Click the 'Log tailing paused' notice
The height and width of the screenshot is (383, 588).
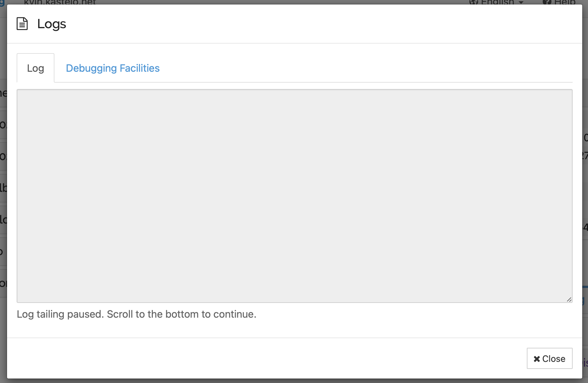137,314
